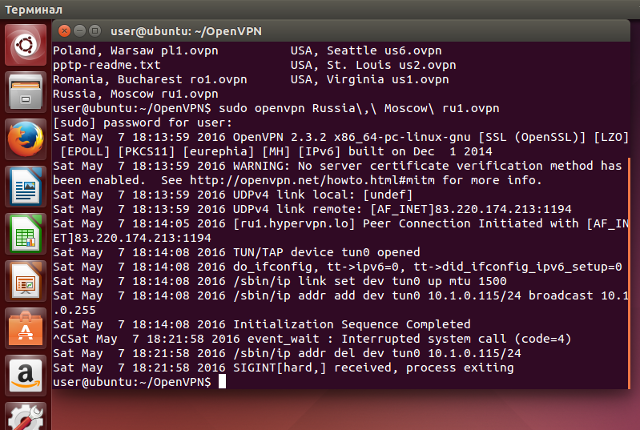Click the openvpn.net howto URL text

click(312, 180)
